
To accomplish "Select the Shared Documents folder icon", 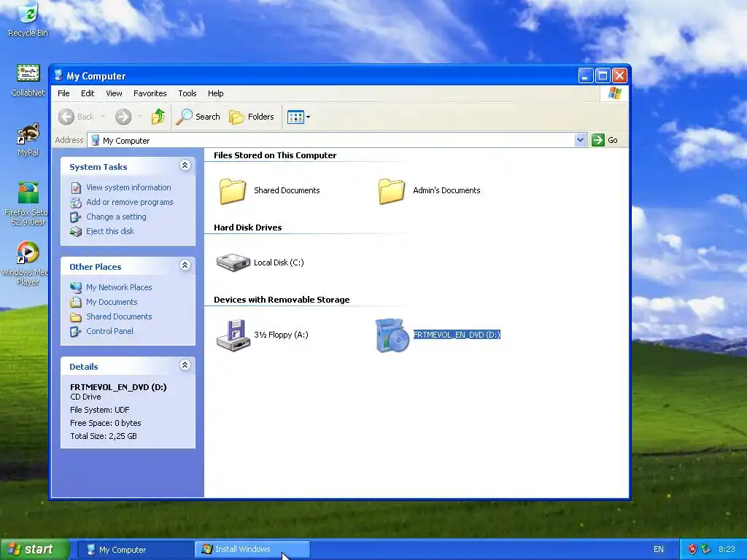I will 233,191.
